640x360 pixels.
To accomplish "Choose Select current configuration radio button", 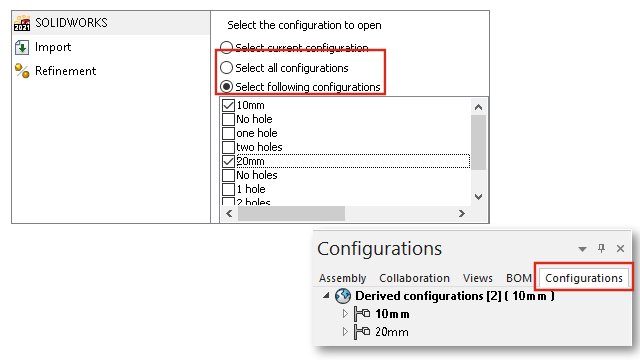I will (227, 47).
